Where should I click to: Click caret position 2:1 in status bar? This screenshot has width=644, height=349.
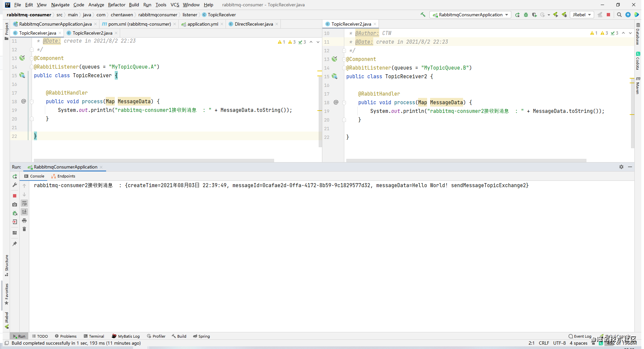point(532,343)
